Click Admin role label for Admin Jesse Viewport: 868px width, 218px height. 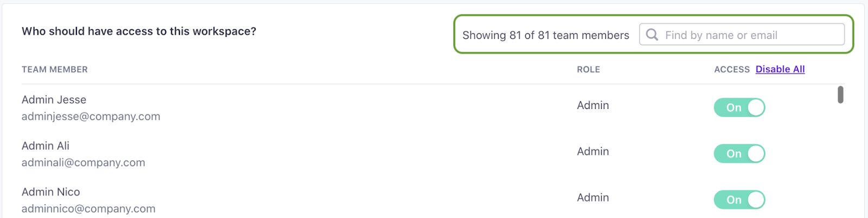pyautogui.click(x=592, y=105)
